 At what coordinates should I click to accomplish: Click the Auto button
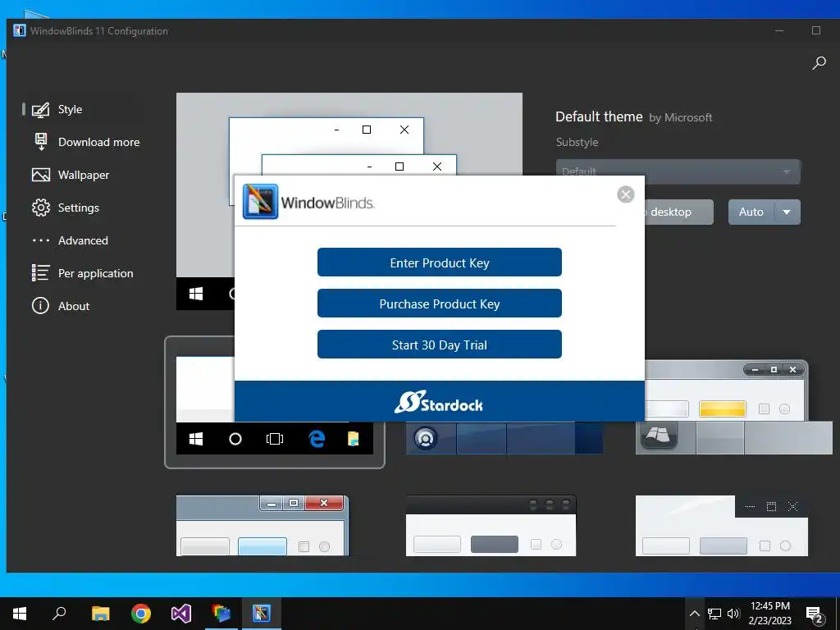[x=751, y=212]
